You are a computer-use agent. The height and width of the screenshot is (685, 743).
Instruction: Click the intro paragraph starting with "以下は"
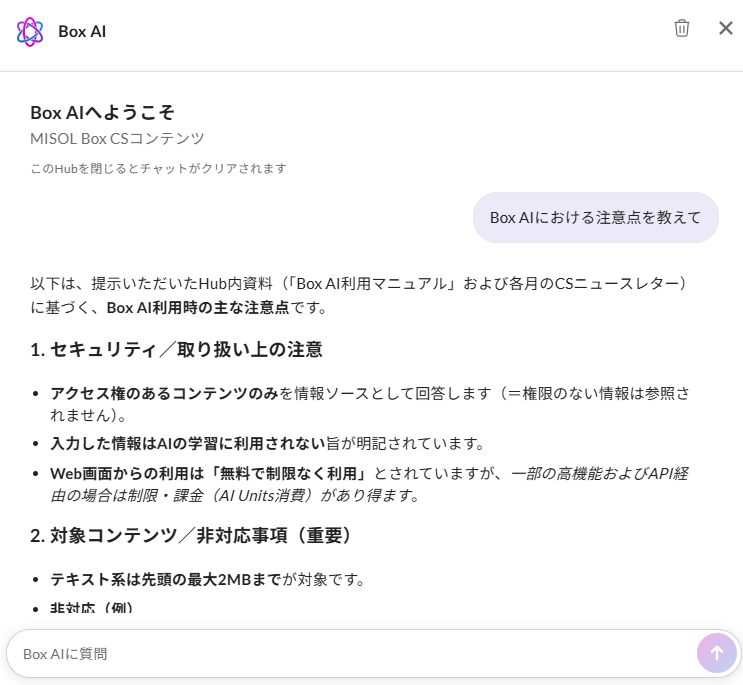tap(360, 283)
